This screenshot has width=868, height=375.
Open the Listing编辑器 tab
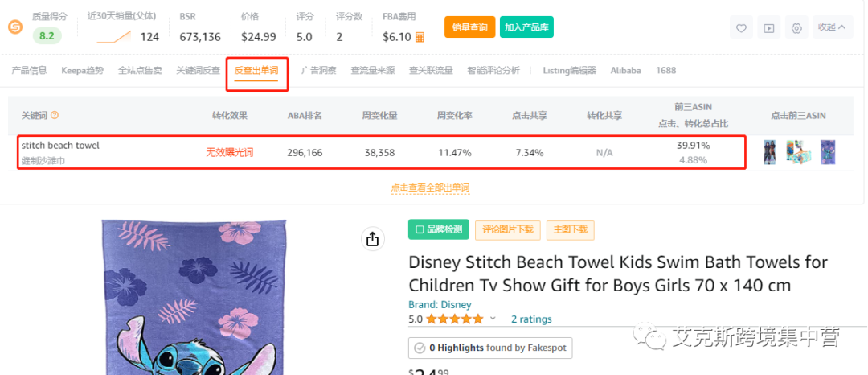click(570, 70)
